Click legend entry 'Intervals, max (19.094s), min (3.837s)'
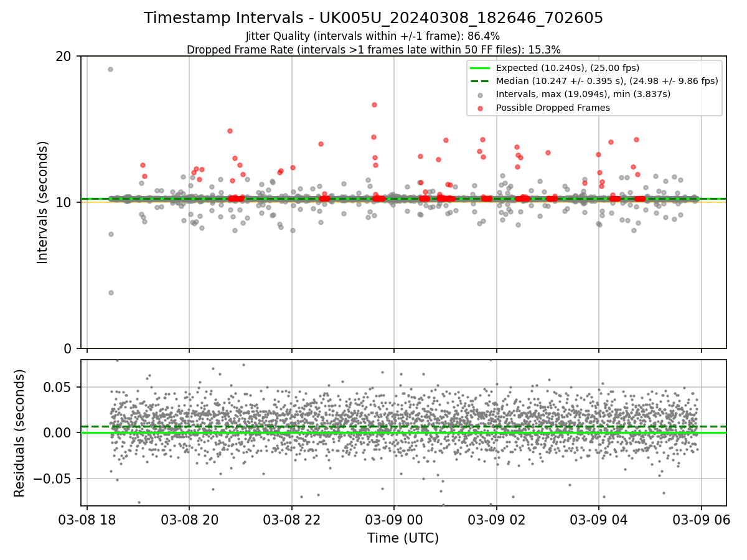Viewport: 747px width, 560px height. 583,95
